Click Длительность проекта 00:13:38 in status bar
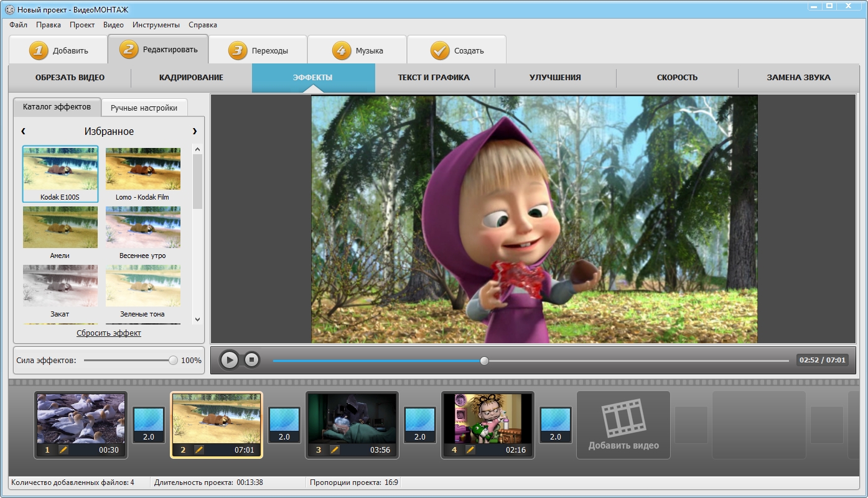The height and width of the screenshot is (498, 868). coord(208,482)
